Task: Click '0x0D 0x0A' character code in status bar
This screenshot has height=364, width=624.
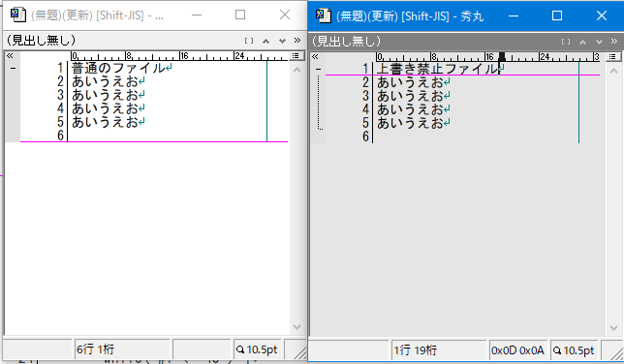Action: 517,350
